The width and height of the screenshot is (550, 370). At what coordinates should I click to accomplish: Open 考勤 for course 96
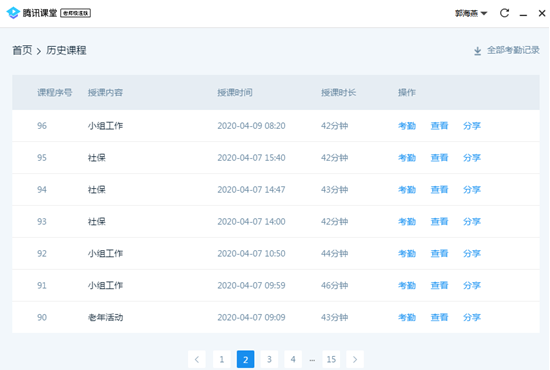coord(407,126)
